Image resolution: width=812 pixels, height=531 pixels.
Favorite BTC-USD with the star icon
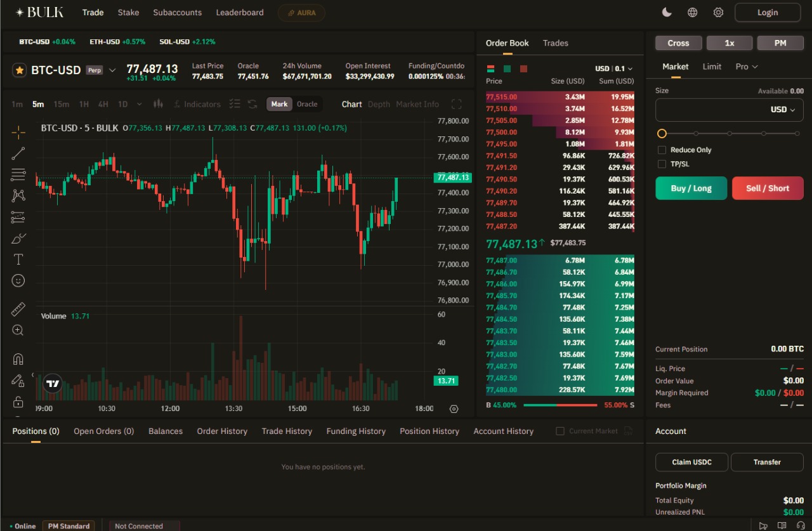coord(20,70)
